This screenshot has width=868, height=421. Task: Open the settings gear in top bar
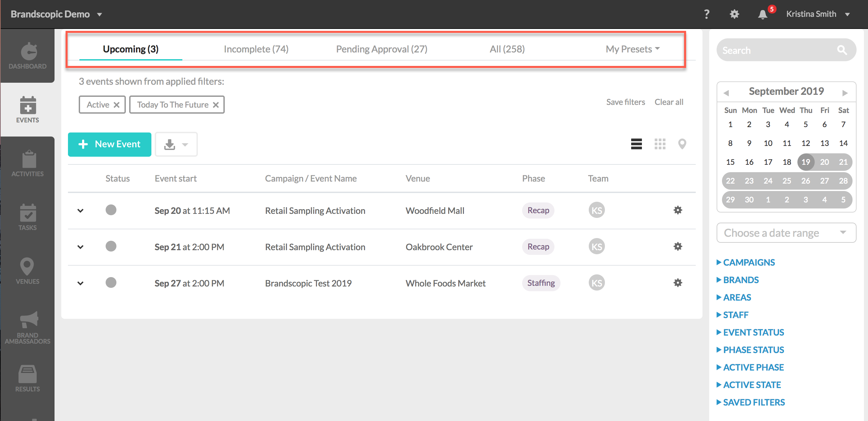[x=734, y=14]
